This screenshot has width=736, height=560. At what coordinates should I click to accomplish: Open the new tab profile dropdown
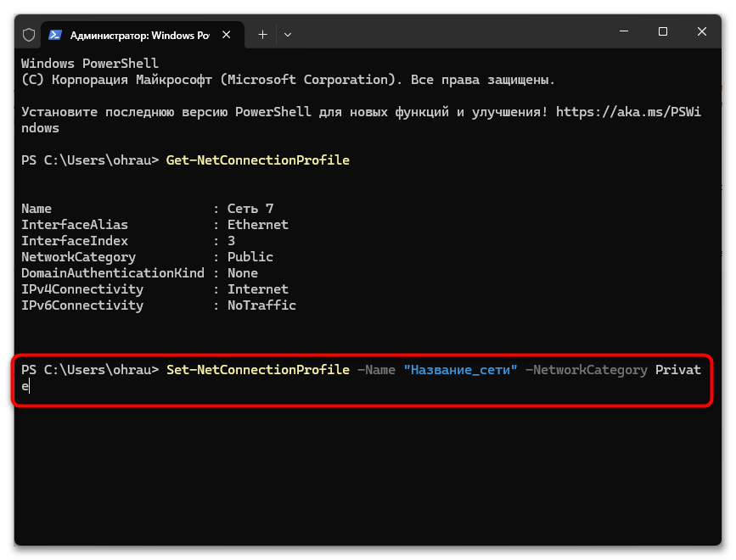(288, 35)
